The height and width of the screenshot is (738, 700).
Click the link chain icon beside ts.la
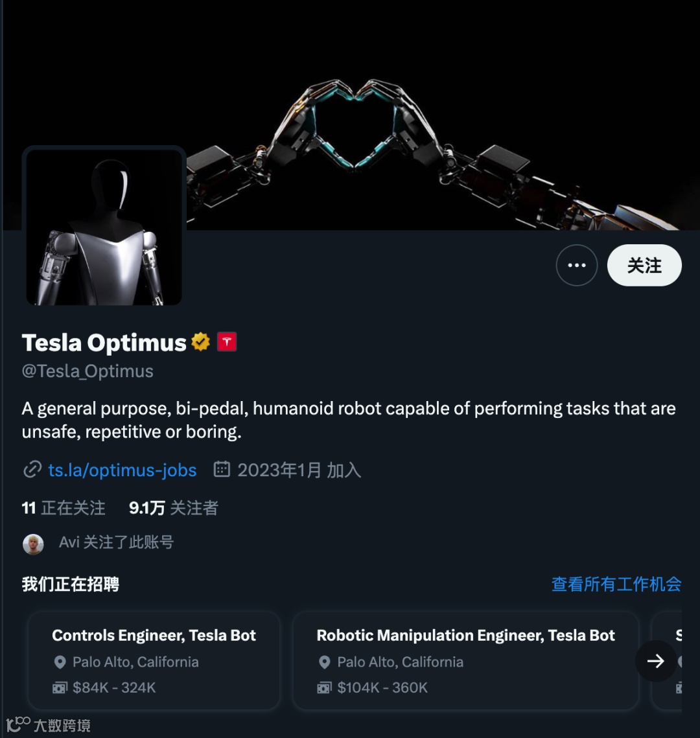[32, 470]
